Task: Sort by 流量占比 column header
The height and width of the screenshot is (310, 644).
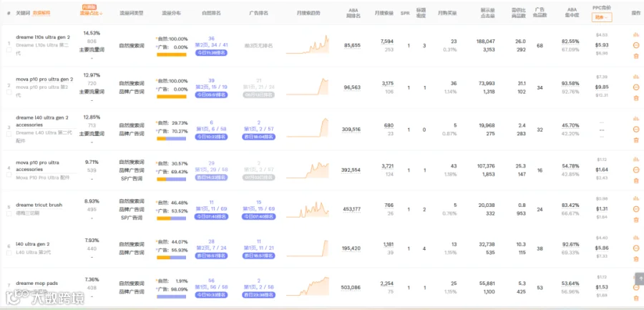Action: click(91, 13)
